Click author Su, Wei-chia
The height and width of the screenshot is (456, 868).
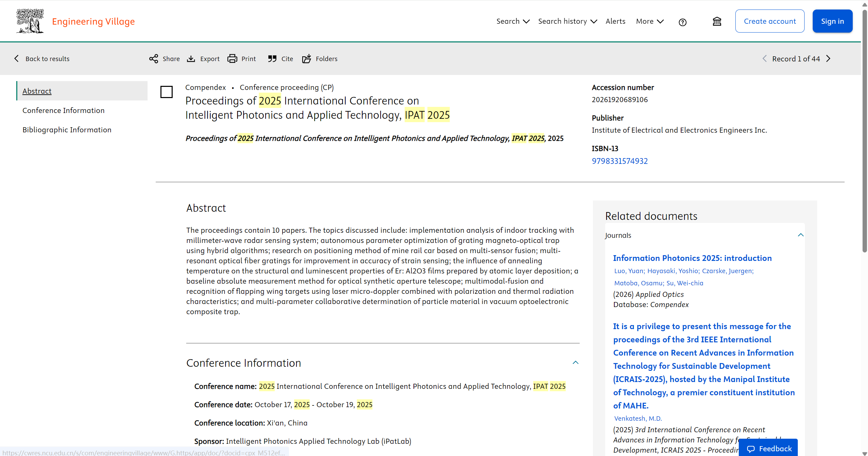685,283
